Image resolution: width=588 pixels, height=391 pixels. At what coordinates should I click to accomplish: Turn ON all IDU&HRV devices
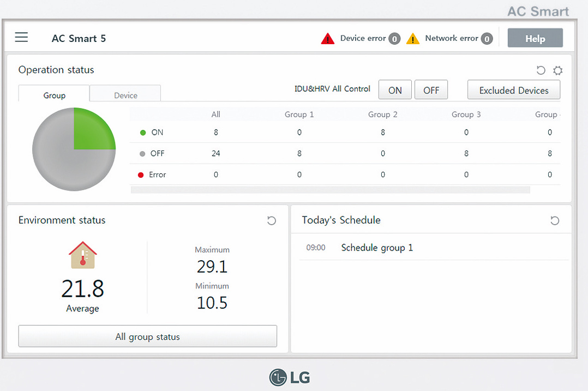(395, 91)
